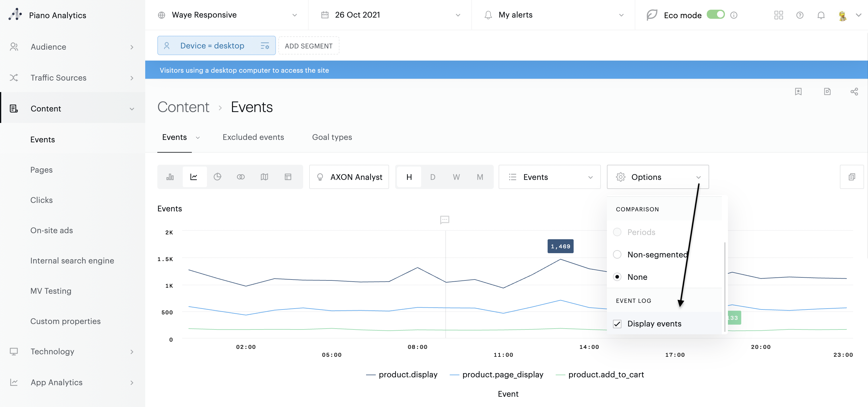Uncheck the Display events checkbox

[617, 324]
